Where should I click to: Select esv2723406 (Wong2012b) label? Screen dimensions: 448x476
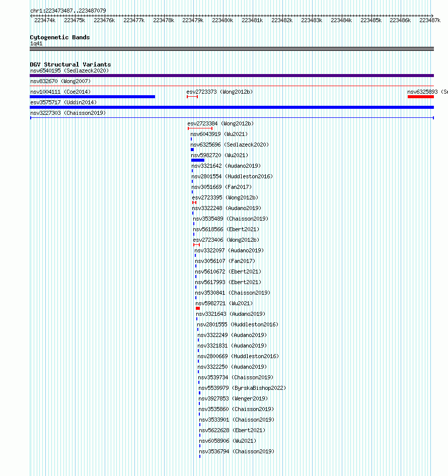tap(226, 240)
